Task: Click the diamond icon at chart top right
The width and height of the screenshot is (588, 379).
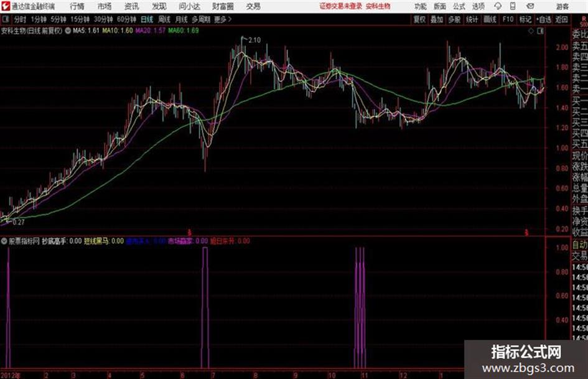Action: coord(531,31)
